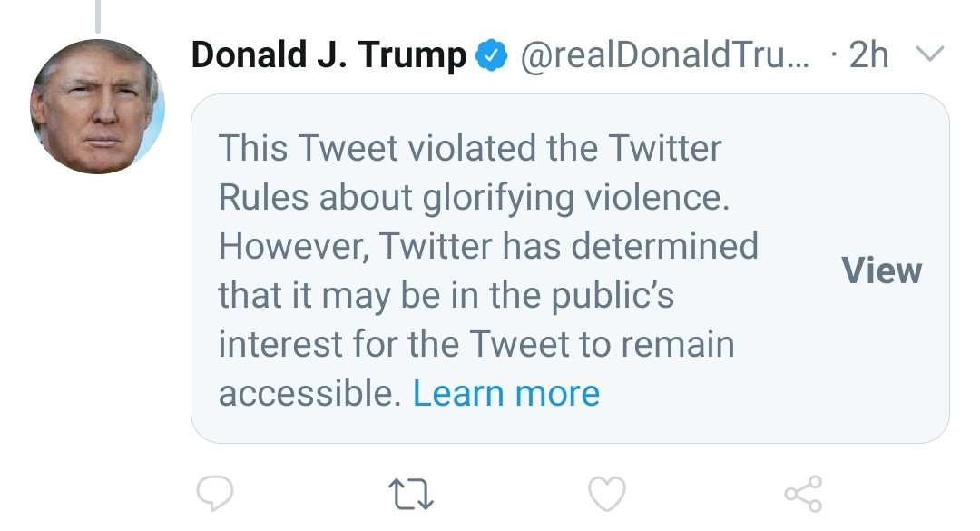980x531 pixels.
Task: Click the 'However, Twitter has determined' sentence
Action: click(488, 246)
